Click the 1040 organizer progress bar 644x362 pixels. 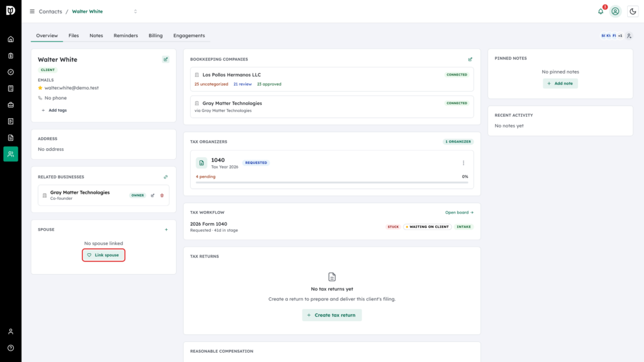pyautogui.click(x=332, y=182)
